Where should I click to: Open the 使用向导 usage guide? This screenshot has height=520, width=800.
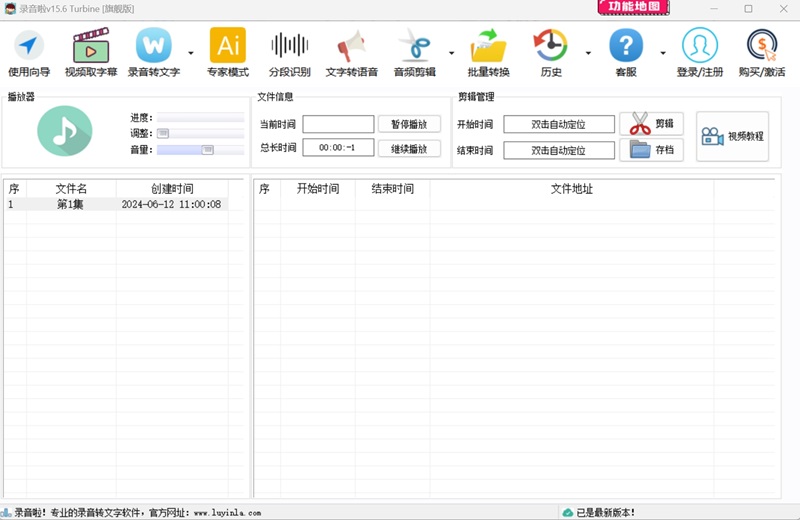tap(28, 52)
